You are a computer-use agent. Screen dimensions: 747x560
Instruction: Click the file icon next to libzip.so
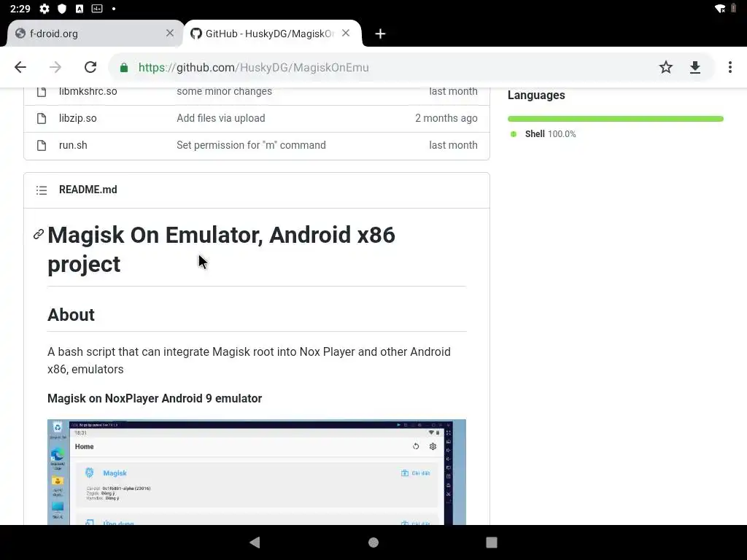(42, 118)
